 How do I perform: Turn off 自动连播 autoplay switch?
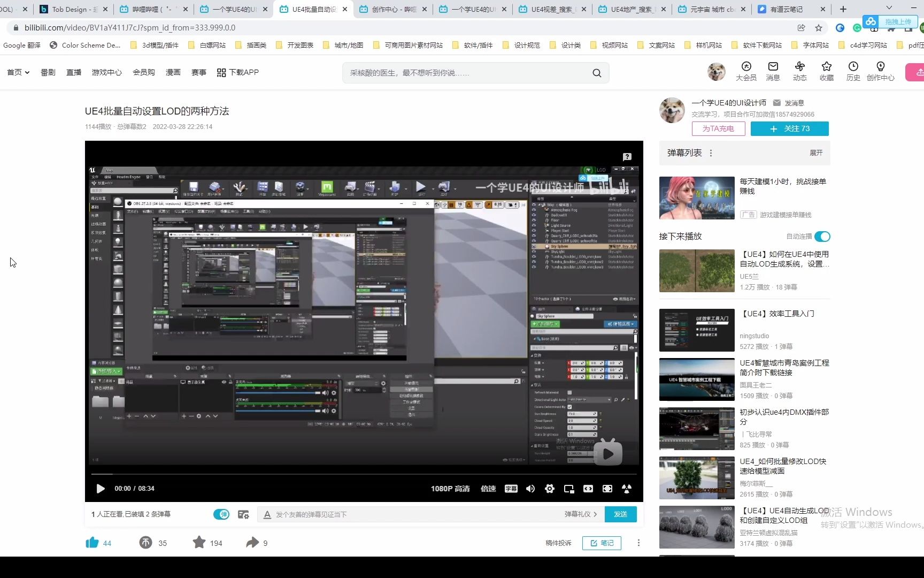pyautogui.click(x=822, y=237)
